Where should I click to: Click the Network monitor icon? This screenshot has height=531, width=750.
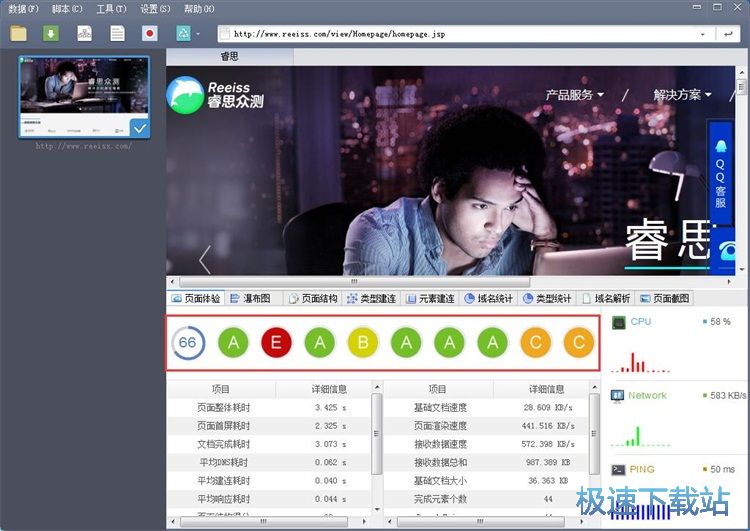tap(617, 396)
